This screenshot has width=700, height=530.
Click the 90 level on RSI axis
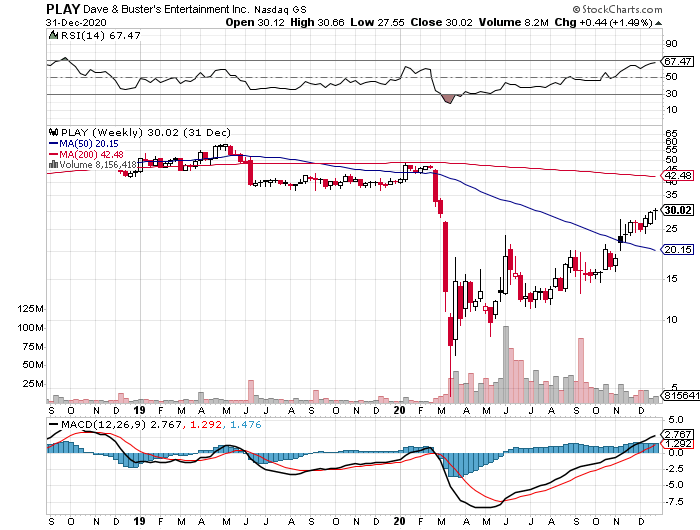671,44
